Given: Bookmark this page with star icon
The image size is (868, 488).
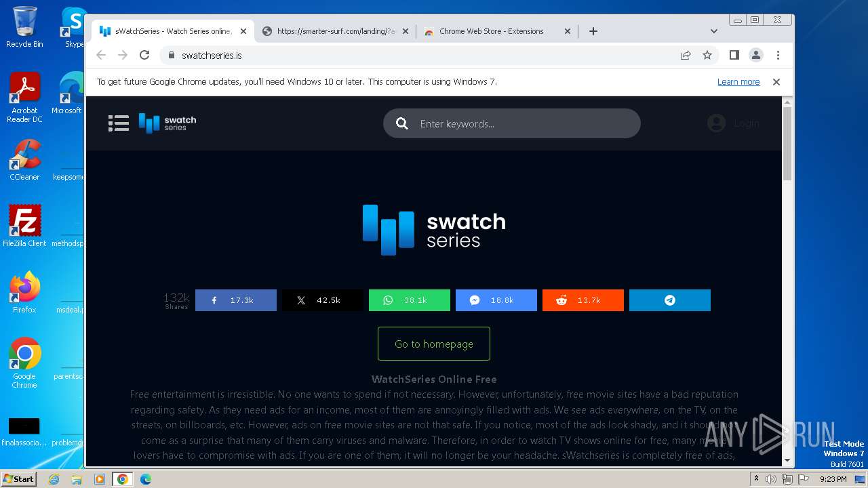Looking at the screenshot, I should click(x=707, y=56).
